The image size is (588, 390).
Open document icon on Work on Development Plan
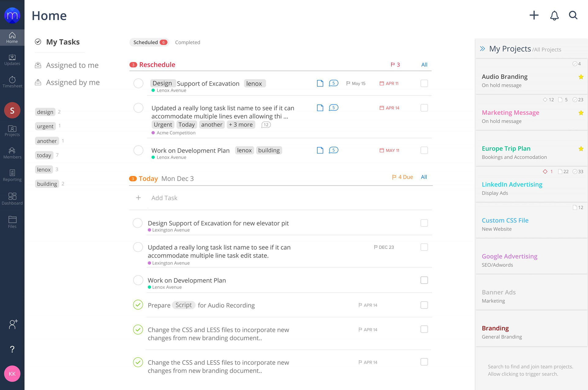pyautogui.click(x=320, y=150)
